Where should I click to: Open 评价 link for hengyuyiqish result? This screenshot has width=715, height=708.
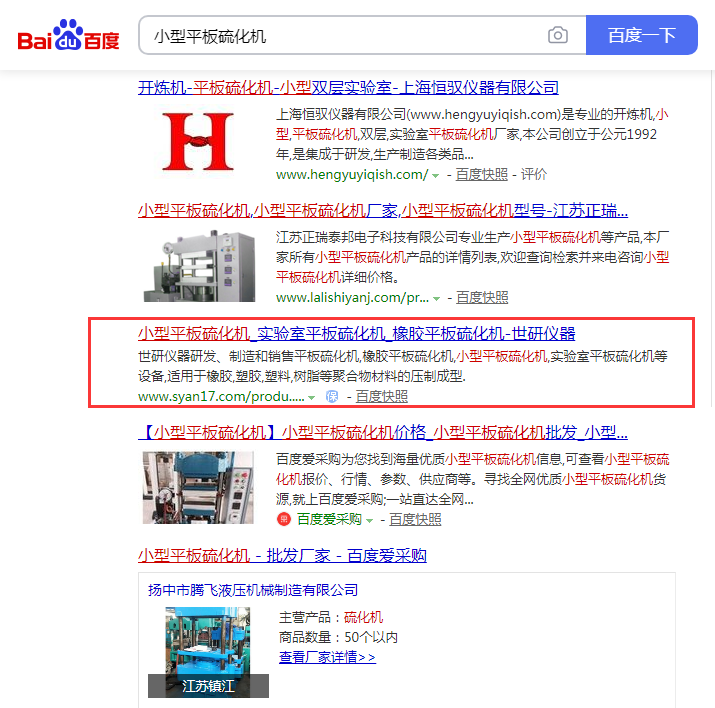click(534, 174)
